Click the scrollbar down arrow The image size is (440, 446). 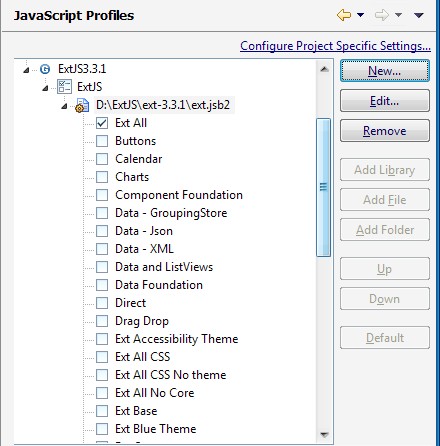coord(324,435)
